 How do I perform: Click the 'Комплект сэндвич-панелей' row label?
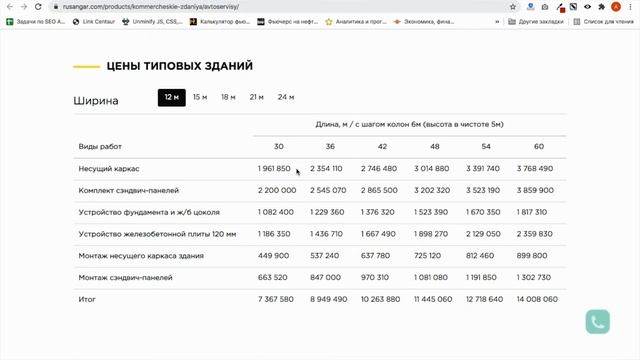[x=129, y=191]
